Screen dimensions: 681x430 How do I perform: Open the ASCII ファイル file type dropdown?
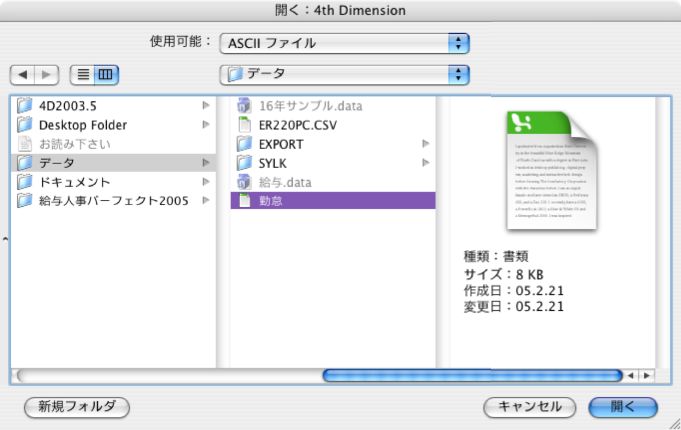pos(344,43)
